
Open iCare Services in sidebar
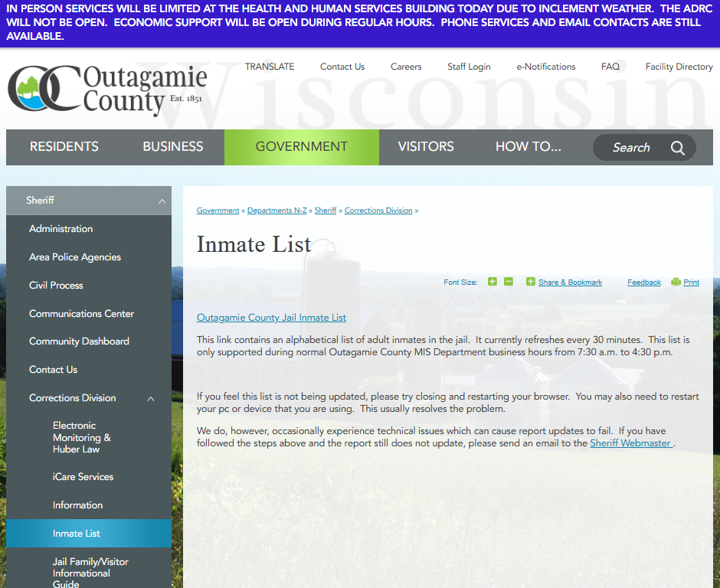83,477
